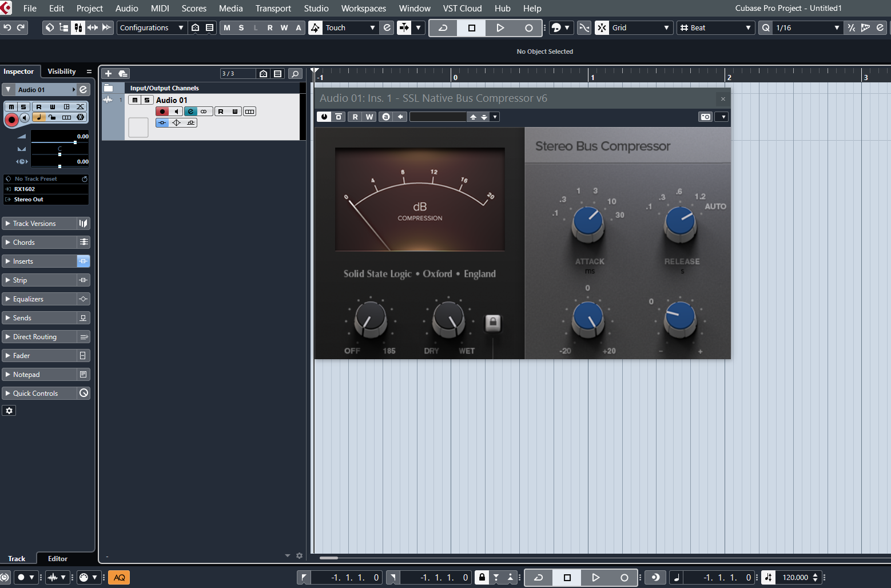Screen dimensions: 891x588
Task: Click the Snap to Zero Crossing icon
Action: [584, 27]
